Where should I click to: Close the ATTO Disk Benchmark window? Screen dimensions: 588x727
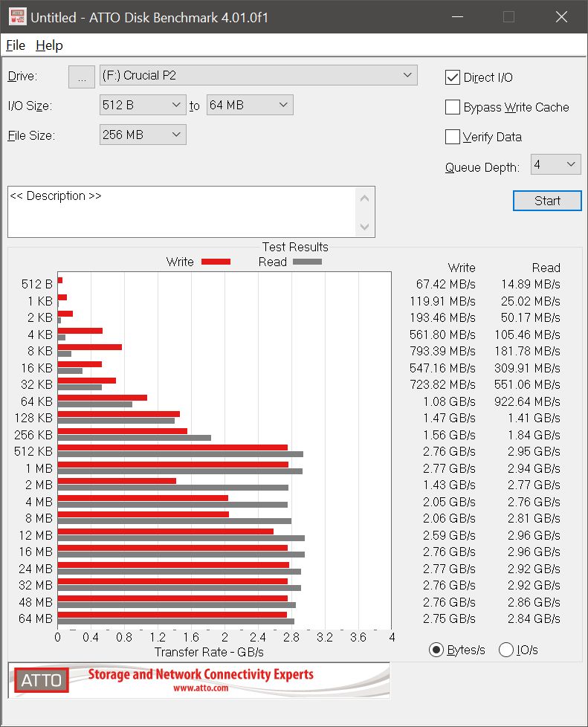point(561,17)
